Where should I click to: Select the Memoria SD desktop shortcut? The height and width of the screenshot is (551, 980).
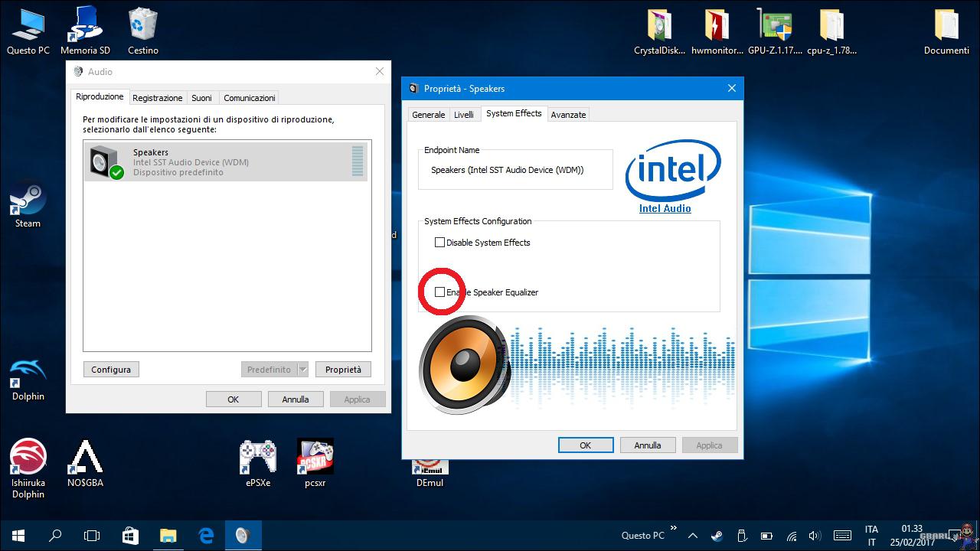[85, 31]
